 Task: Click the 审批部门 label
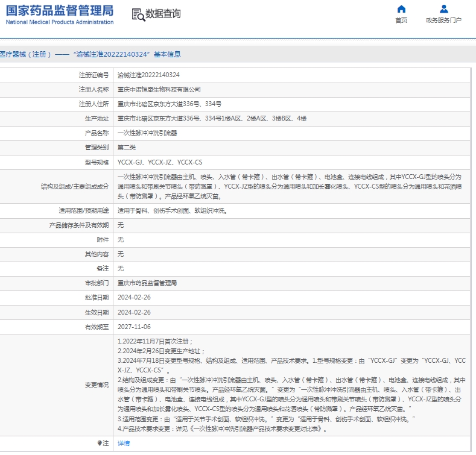pos(97,283)
